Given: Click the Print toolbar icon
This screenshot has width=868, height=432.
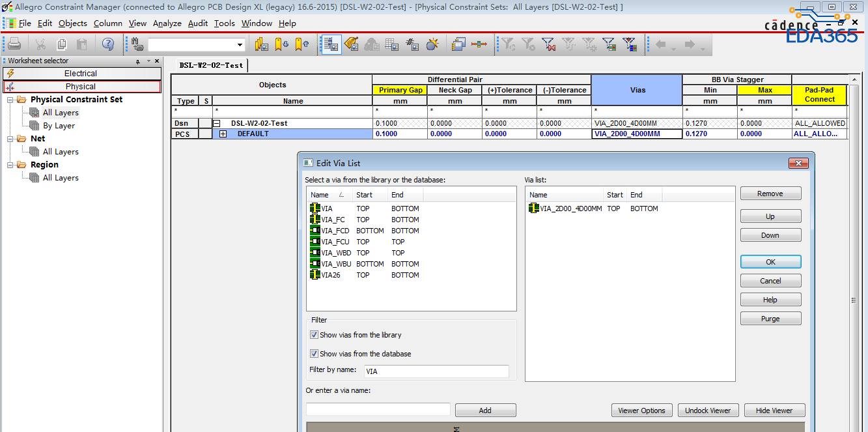Looking at the screenshot, I should click(15, 44).
